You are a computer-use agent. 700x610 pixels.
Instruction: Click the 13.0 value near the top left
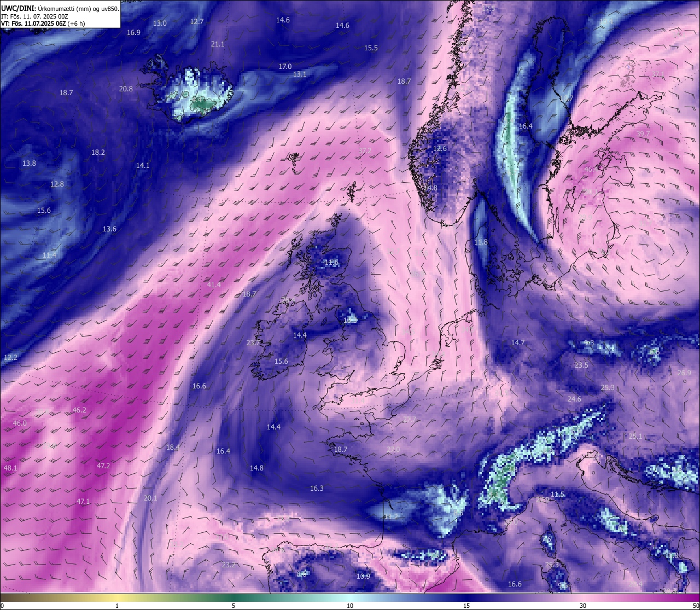click(x=160, y=24)
